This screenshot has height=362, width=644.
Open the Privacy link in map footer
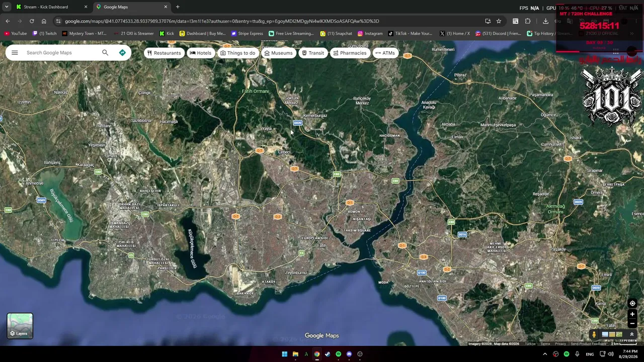point(560,344)
